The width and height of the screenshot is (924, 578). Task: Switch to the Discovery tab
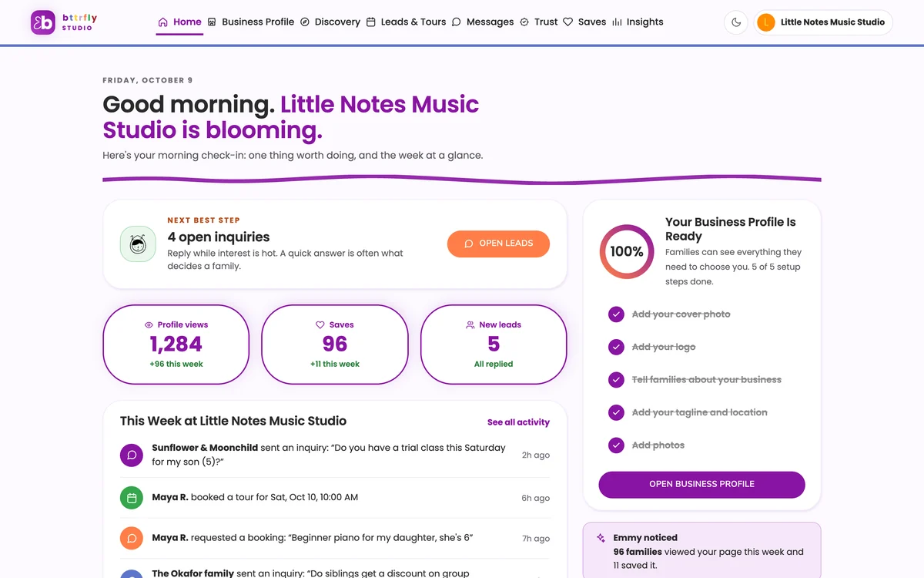[x=330, y=22]
